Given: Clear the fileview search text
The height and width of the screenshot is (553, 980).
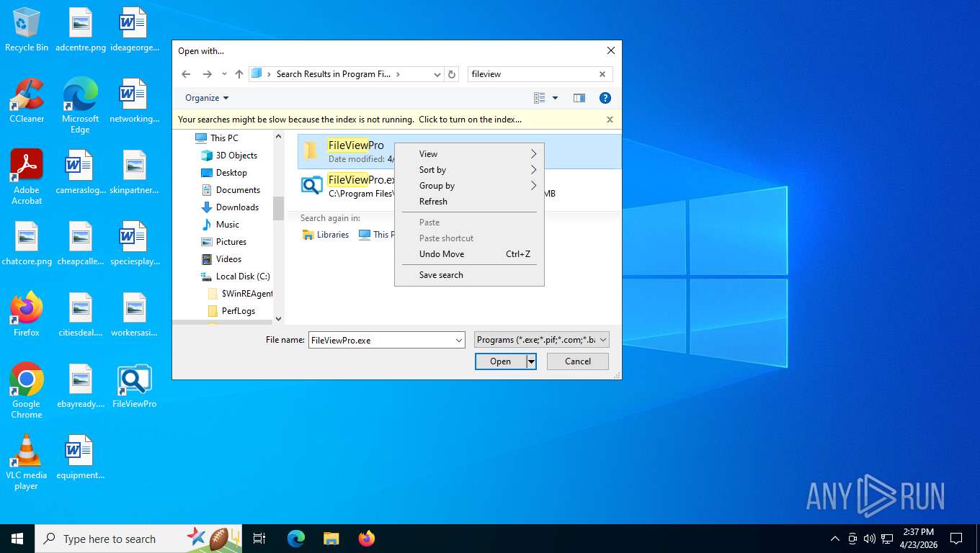Looking at the screenshot, I should 602,74.
